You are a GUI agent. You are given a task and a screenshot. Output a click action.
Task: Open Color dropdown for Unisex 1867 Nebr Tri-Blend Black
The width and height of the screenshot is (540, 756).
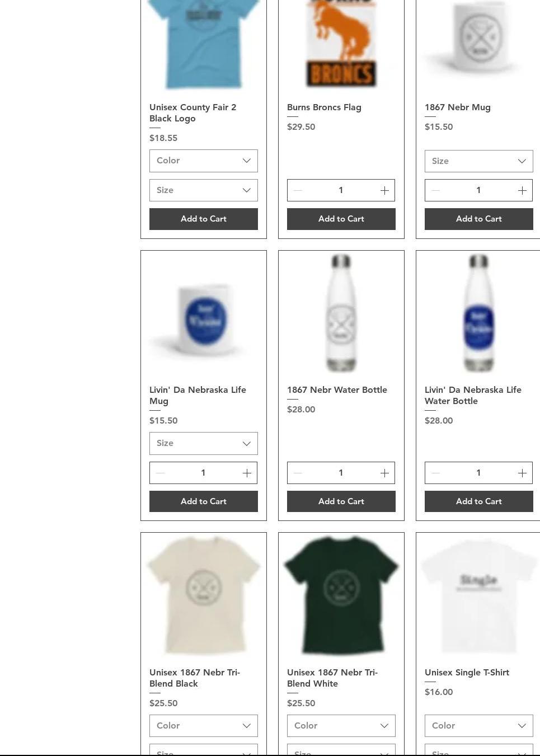pos(204,726)
